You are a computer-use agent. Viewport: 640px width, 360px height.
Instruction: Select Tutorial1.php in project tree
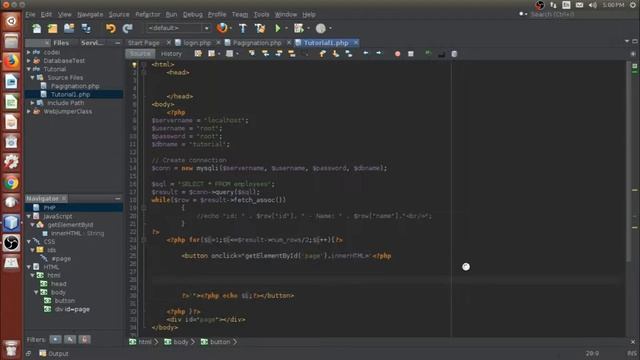[x=70, y=94]
